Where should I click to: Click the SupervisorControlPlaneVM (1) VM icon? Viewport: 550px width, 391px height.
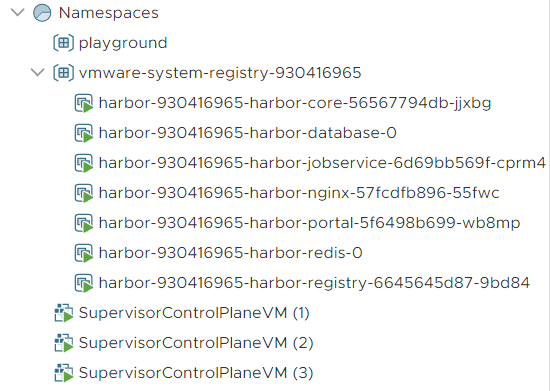(64, 313)
